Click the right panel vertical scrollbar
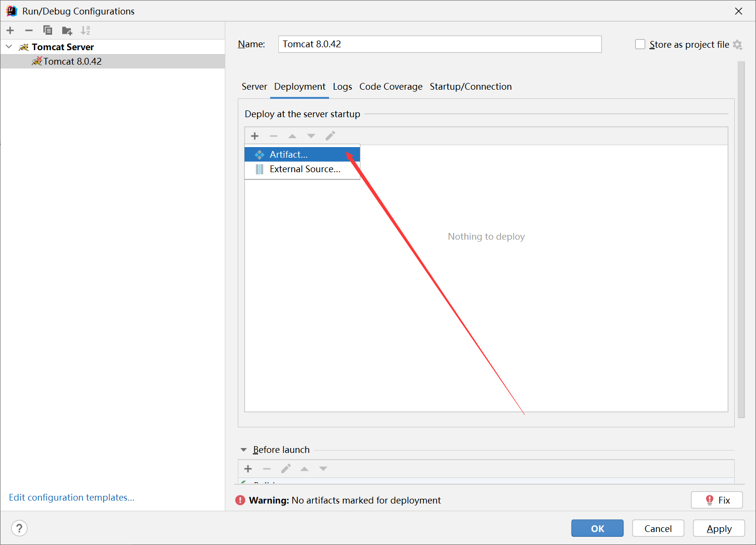The height and width of the screenshot is (545, 756). coord(741,239)
